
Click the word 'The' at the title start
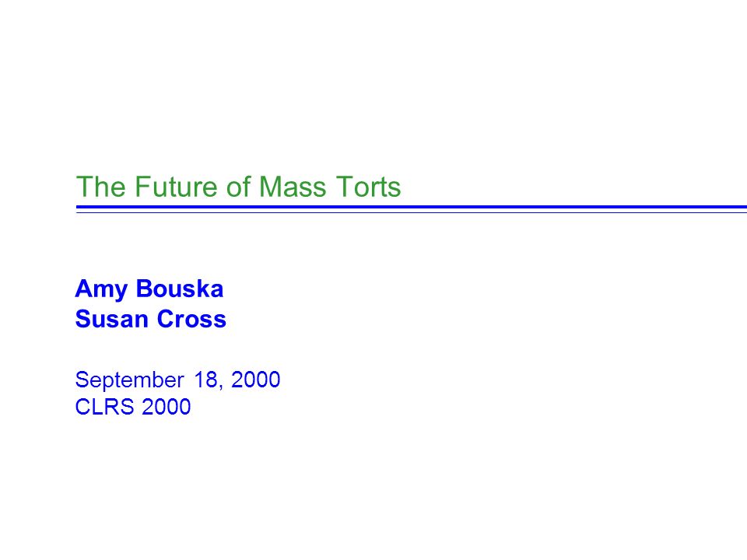tap(101, 187)
